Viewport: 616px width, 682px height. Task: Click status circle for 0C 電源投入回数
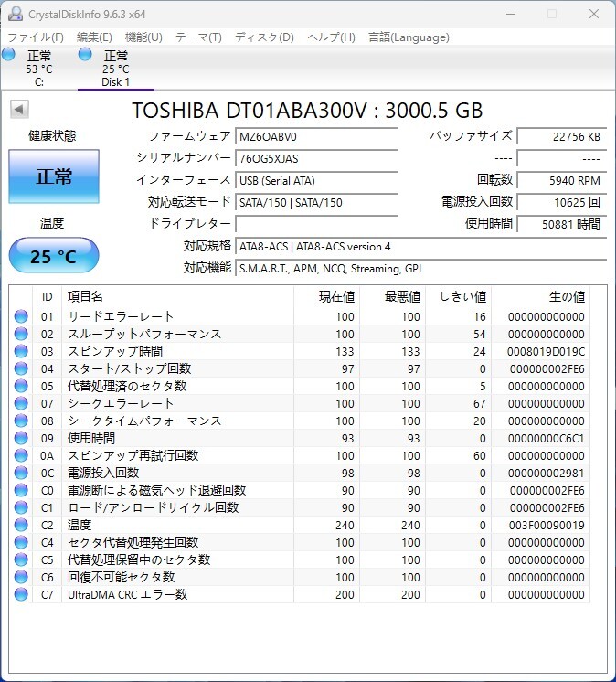pyautogui.click(x=21, y=473)
